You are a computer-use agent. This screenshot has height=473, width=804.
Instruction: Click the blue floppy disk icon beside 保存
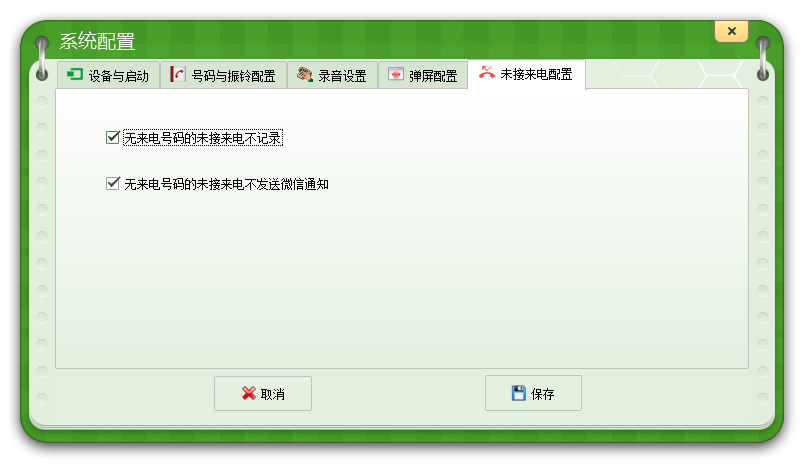518,394
